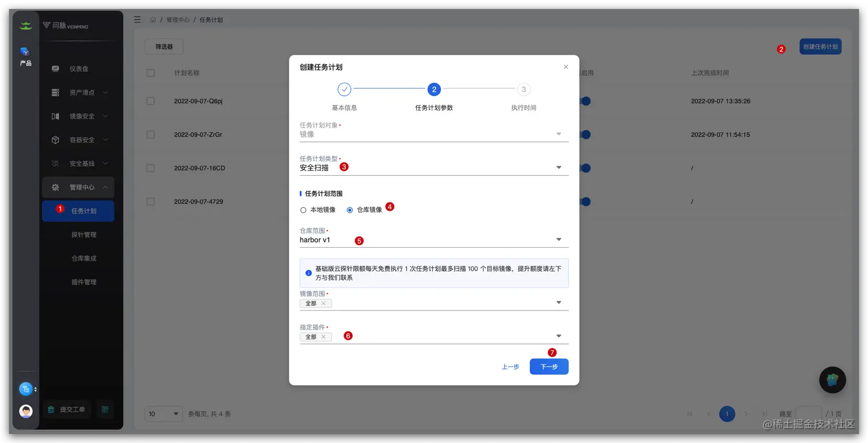Toggle the hamburger menu icon
Image resolution: width=868 pixels, height=443 pixels.
(137, 20)
